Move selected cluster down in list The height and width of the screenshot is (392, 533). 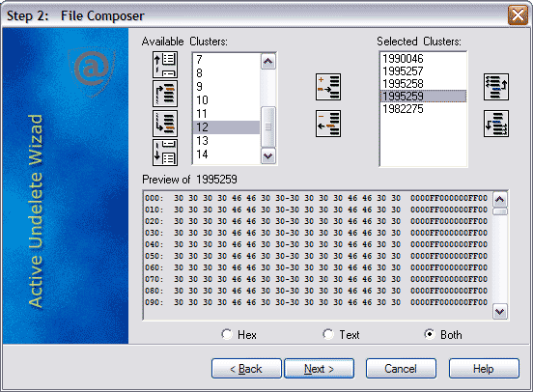coord(496,124)
